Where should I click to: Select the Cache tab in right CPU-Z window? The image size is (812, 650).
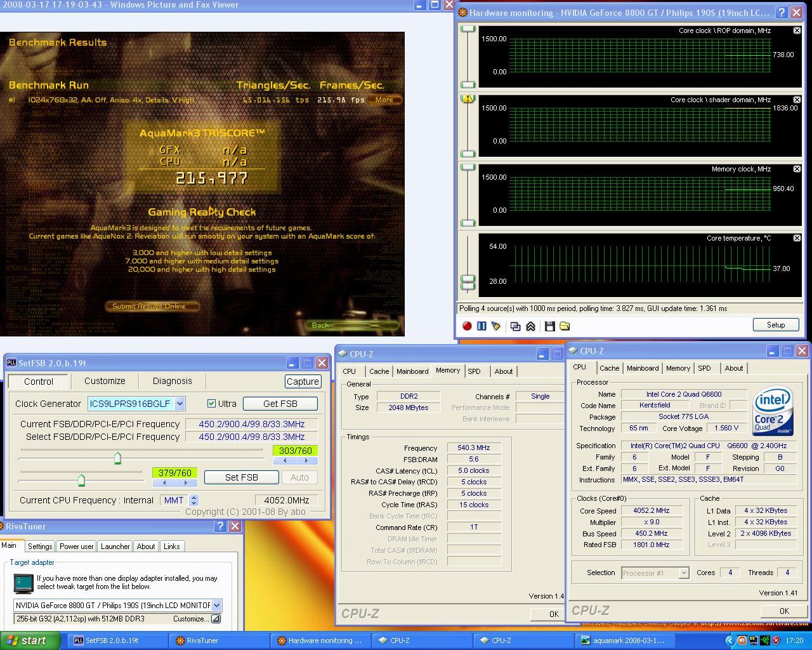[610, 368]
